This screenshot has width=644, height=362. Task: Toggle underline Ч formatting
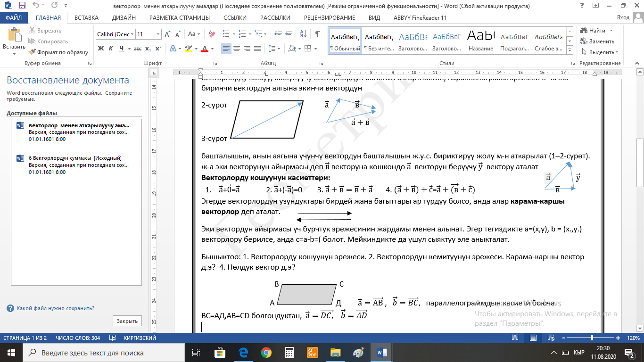[122, 49]
